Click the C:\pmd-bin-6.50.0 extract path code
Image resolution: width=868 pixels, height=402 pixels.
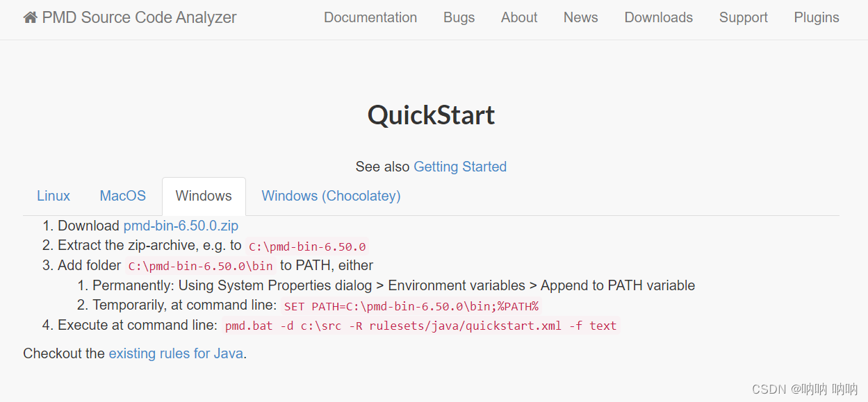pyautogui.click(x=307, y=246)
